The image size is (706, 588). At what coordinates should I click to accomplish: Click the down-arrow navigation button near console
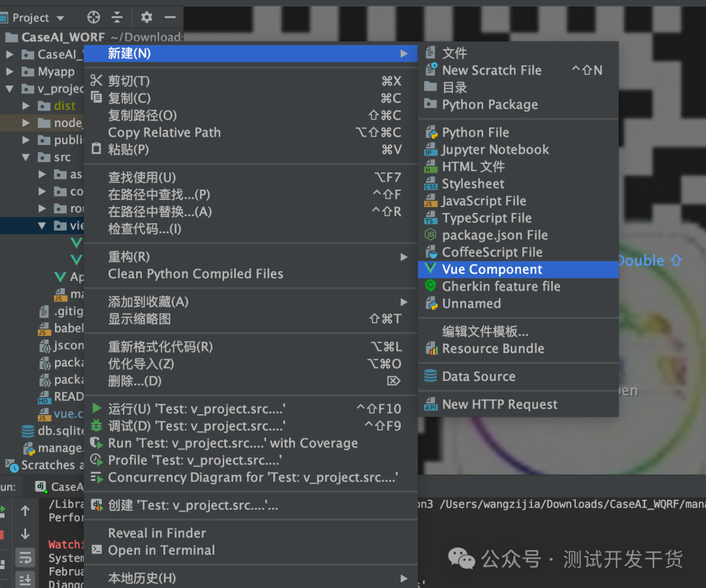25,532
